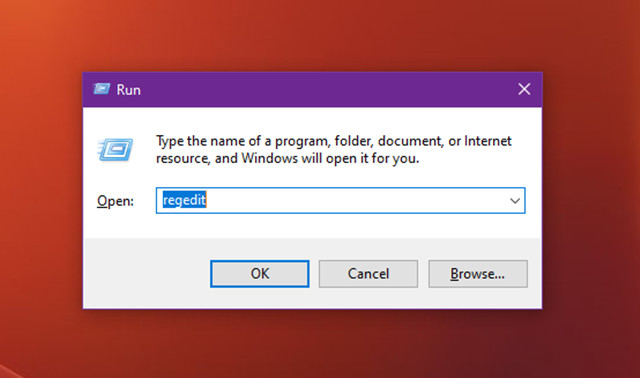640x378 pixels.
Task: Close the Run dialog with X
Action: pos(524,89)
